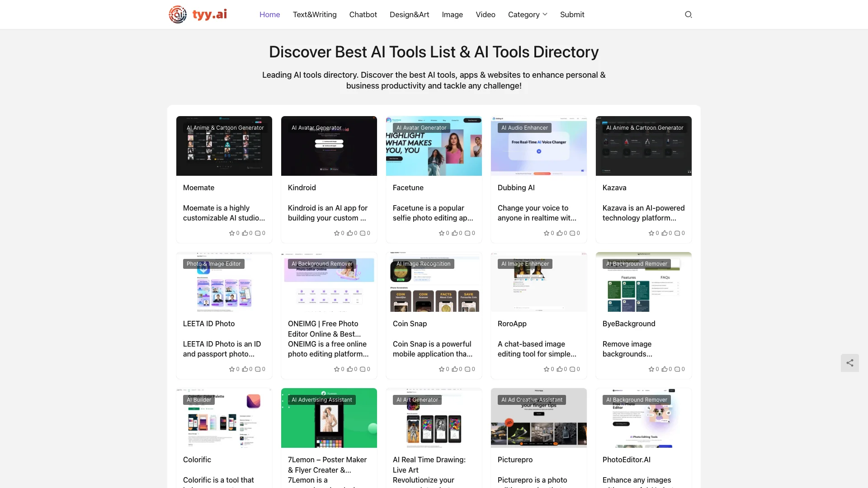Open the Colorific title link
Viewport: 868px width, 488px height.
[x=197, y=460]
